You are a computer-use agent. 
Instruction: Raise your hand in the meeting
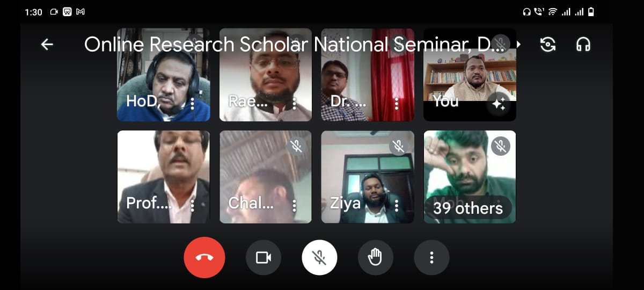376,258
